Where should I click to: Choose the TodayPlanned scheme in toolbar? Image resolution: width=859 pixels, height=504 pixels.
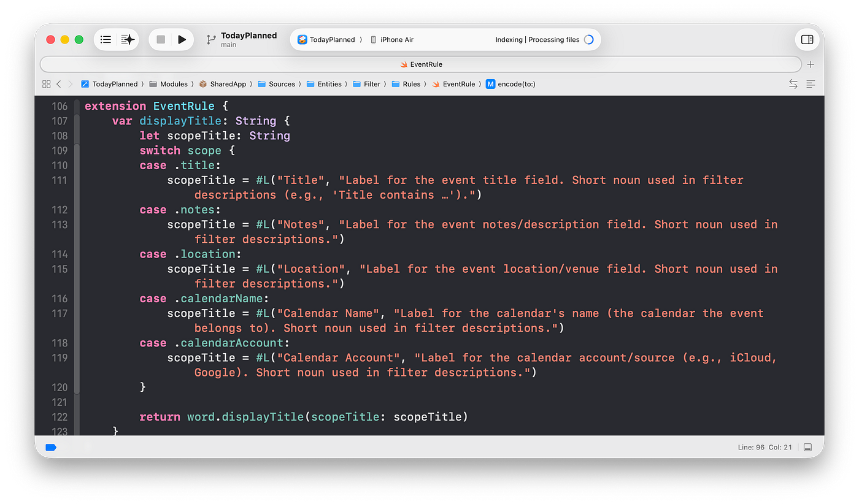326,40
